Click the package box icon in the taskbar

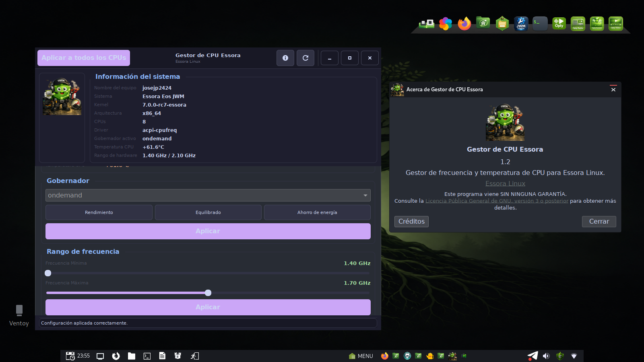click(178, 356)
